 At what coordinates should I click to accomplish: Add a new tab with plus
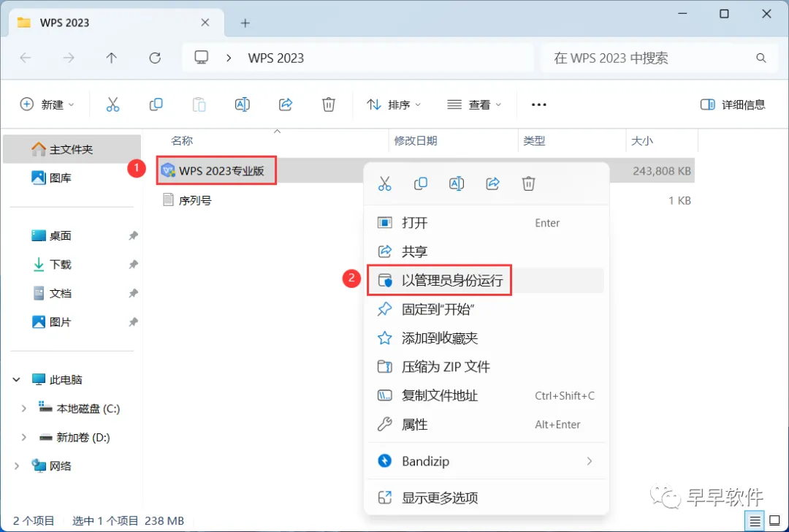click(x=245, y=23)
